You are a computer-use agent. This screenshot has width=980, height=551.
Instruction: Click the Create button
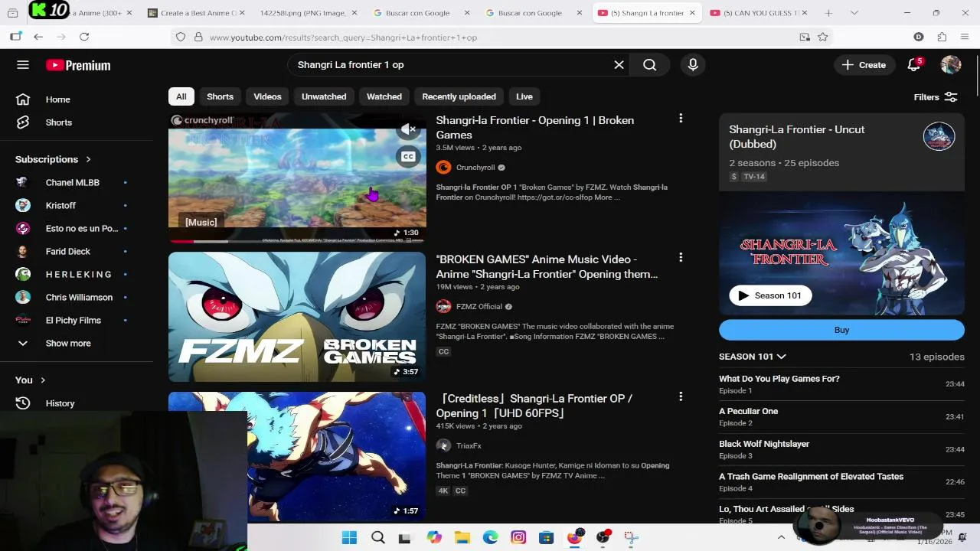pos(864,65)
